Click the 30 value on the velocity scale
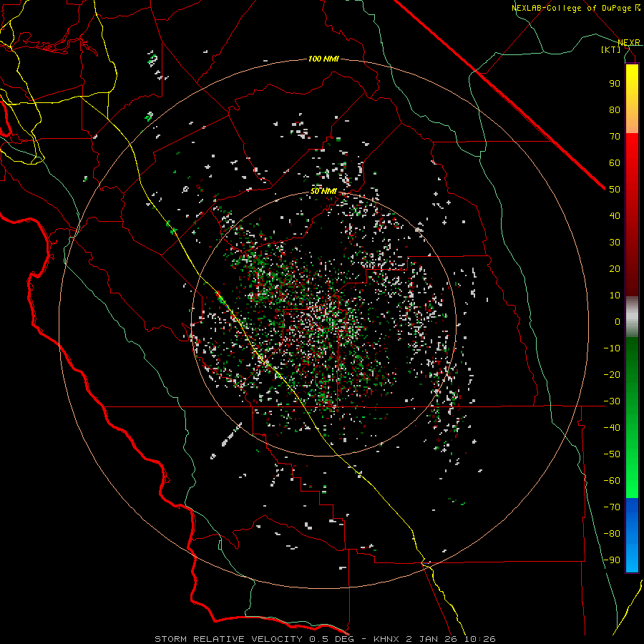Image resolution: width=644 pixels, height=644 pixels. point(615,243)
